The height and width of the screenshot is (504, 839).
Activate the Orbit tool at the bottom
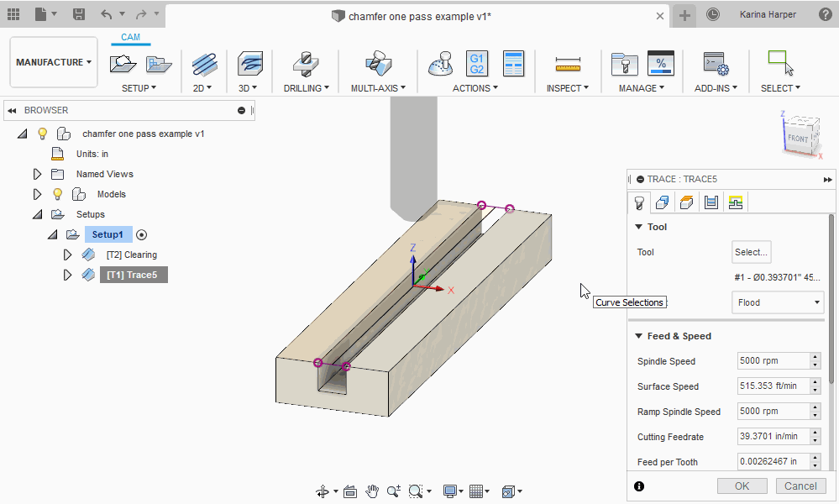(x=322, y=491)
